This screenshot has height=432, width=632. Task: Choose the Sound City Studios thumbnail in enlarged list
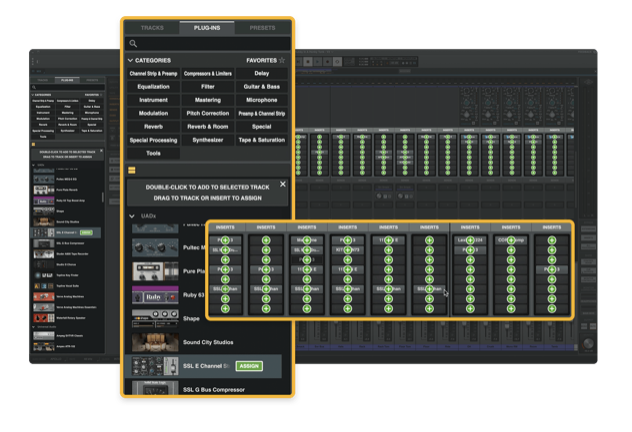coord(155,342)
